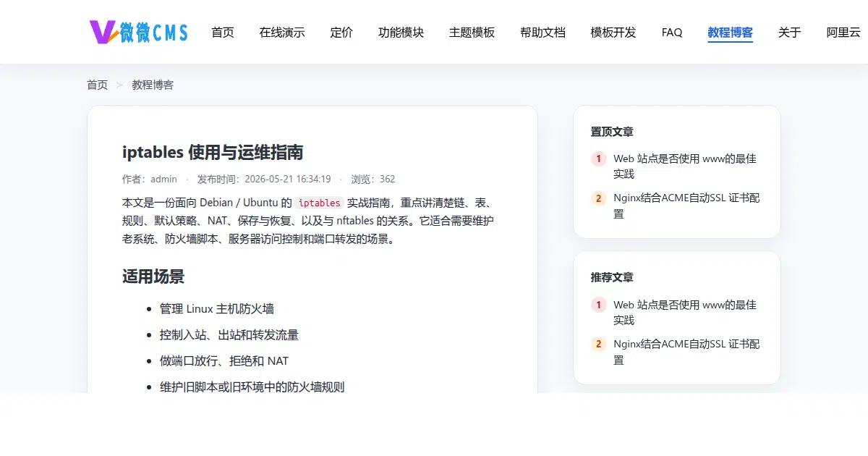
Task: Click the 置顶文章 sidebar heading
Action: pyautogui.click(x=612, y=132)
